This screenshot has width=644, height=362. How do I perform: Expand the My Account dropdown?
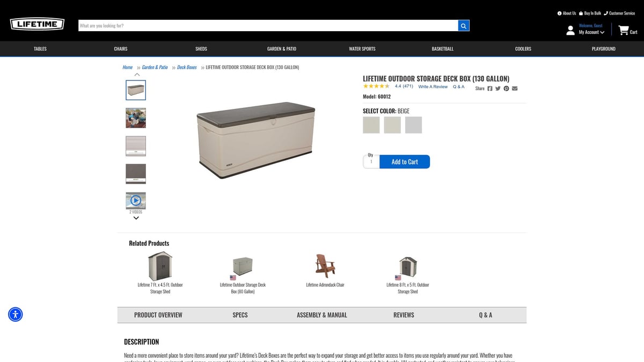[591, 32]
